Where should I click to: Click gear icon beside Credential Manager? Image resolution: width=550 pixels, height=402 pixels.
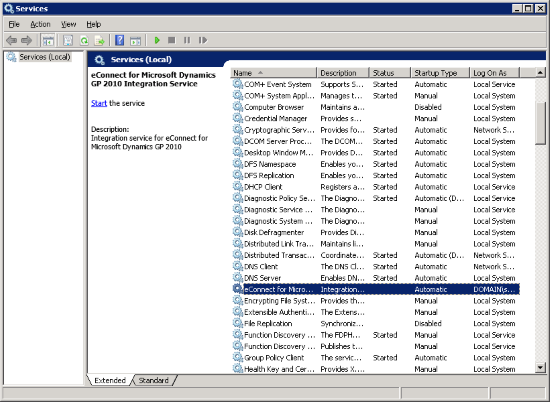pyautogui.click(x=238, y=118)
